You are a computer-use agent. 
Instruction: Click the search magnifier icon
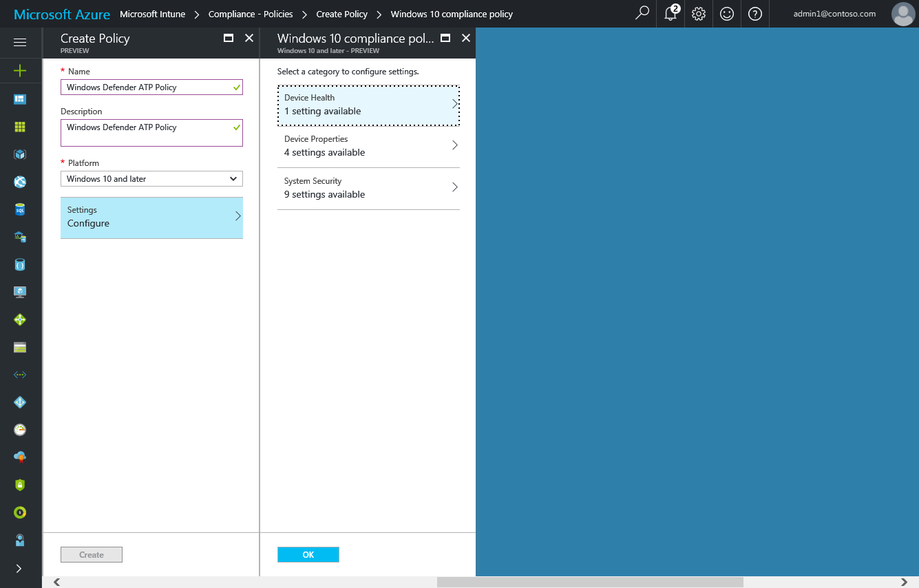click(642, 14)
